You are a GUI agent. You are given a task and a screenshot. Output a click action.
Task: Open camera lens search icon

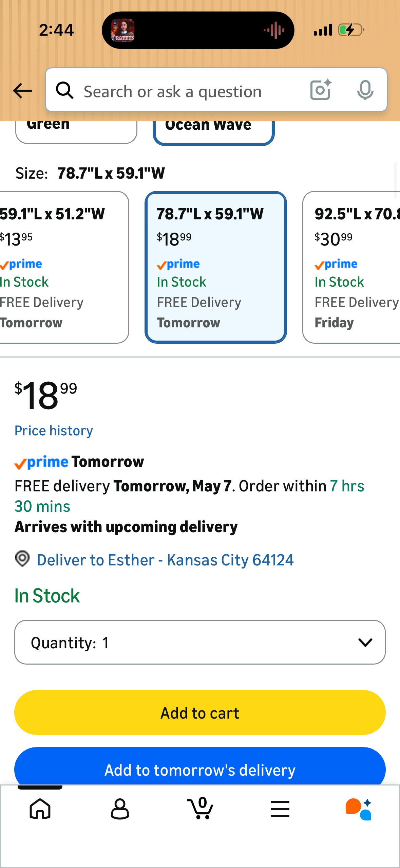321,90
